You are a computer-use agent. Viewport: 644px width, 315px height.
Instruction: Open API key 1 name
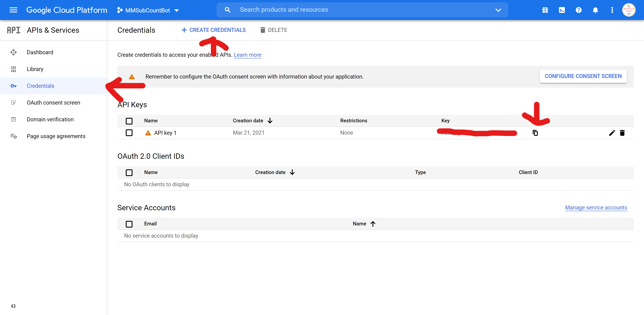[165, 133]
